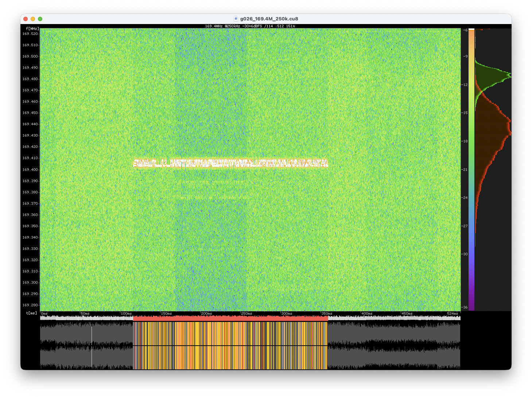532x397 pixels.
Task: Click the @250kHz sample rate readout
Action: coord(232,26)
